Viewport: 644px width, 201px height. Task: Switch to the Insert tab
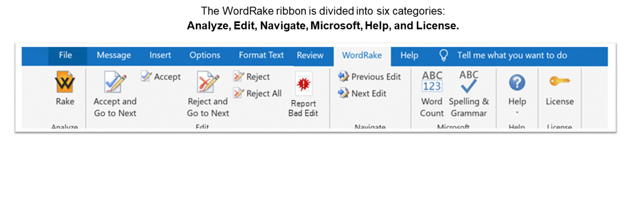point(160,55)
